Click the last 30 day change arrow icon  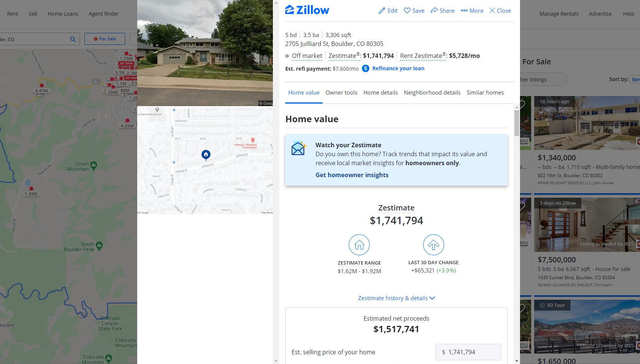click(434, 245)
